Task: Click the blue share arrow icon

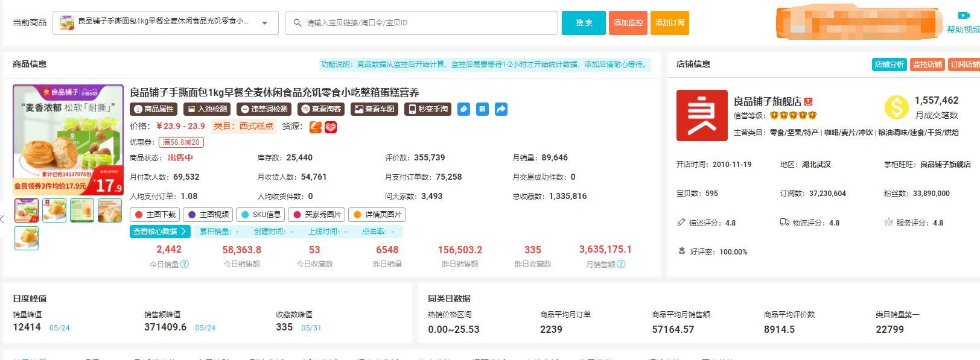Action: pyautogui.click(x=501, y=109)
